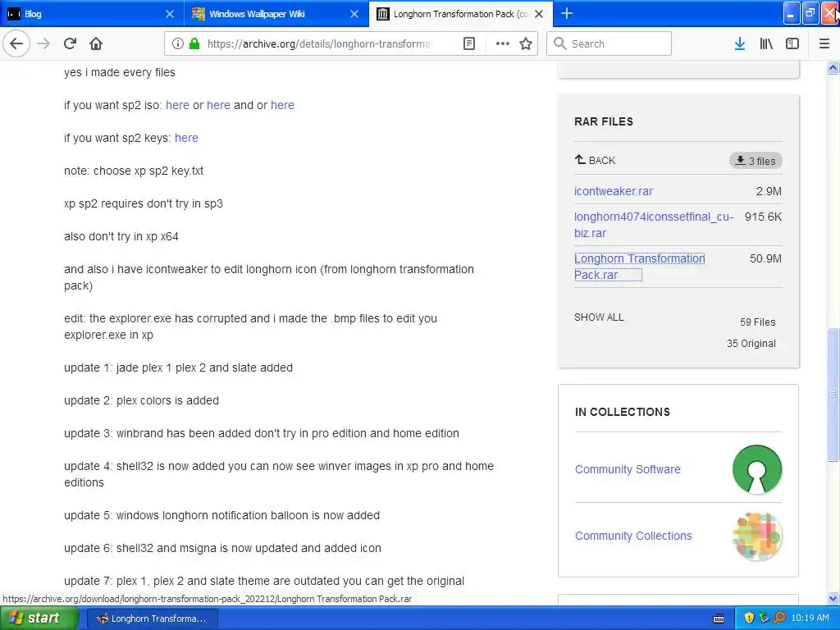Click text 'note: choose xp sp2 key.txt'
The width and height of the screenshot is (840, 630).
(134, 171)
